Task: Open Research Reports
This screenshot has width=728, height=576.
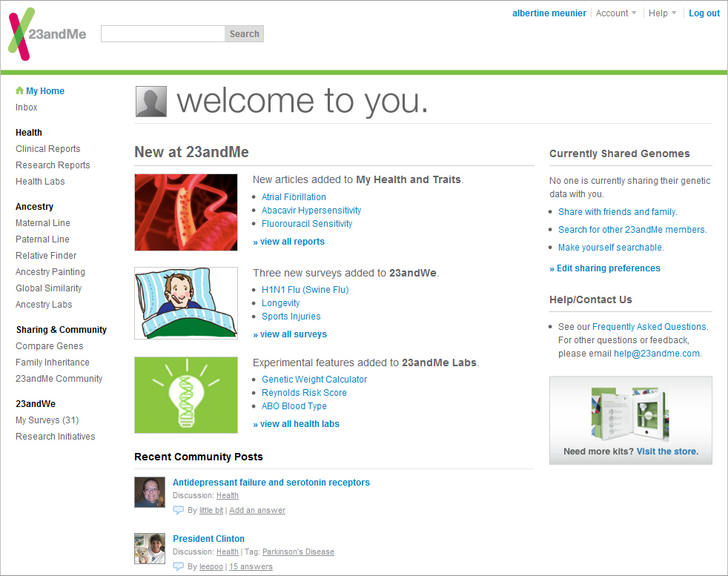Action: (x=53, y=165)
